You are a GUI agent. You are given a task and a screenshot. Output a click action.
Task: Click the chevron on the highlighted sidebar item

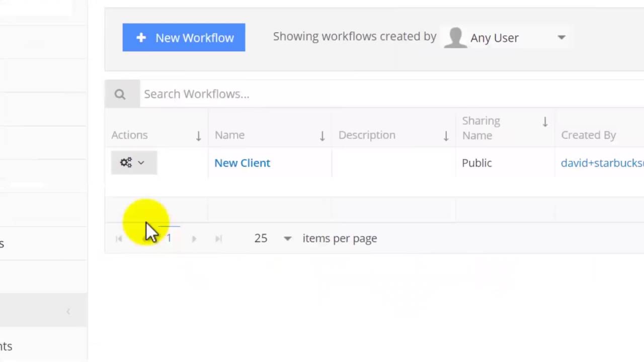click(68, 311)
